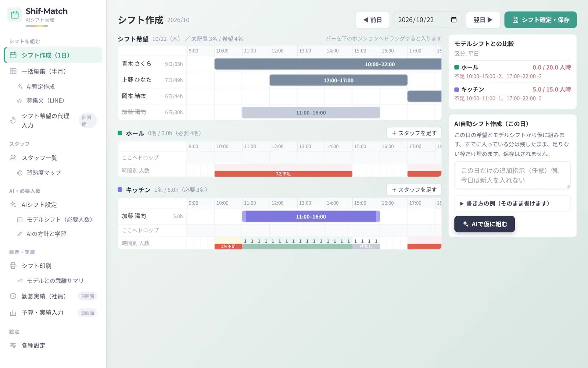Open the calendar picker icon in date field
This screenshot has width=588, height=368.
tap(454, 20)
